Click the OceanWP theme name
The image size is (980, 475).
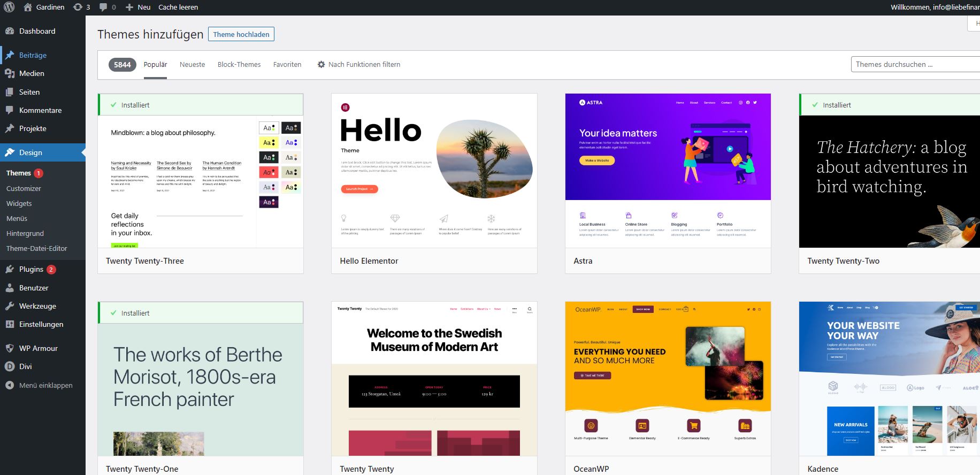click(591, 469)
